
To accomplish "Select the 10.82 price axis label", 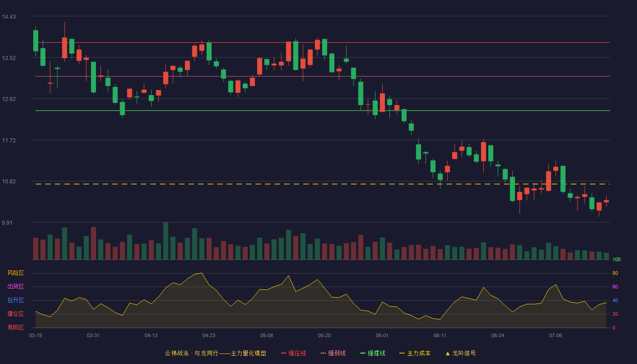I will pyautogui.click(x=9, y=182).
